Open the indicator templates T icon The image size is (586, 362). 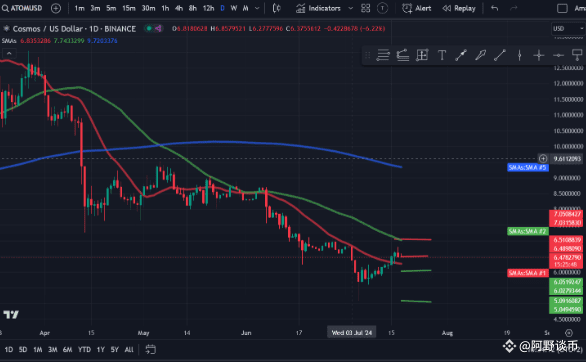point(382,8)
